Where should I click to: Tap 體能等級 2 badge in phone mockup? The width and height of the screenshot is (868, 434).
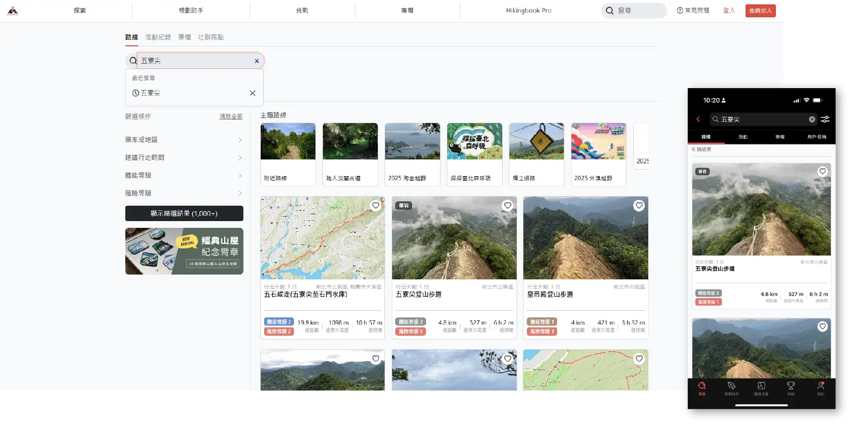708,293
